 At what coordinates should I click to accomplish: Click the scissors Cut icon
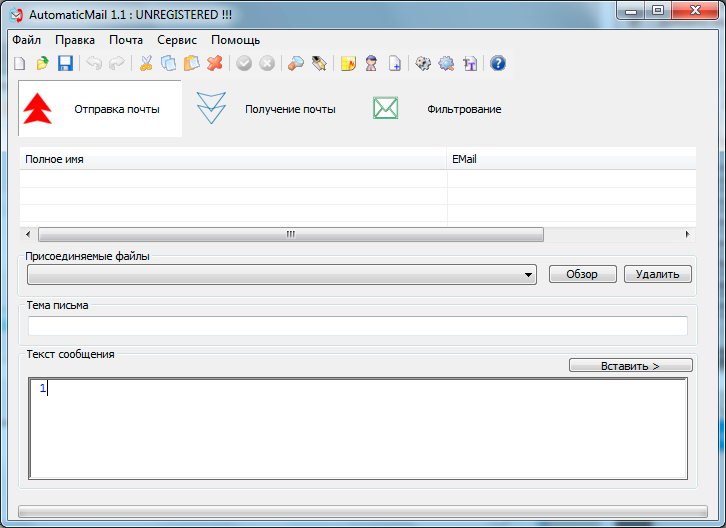click(x=146, y=63)
